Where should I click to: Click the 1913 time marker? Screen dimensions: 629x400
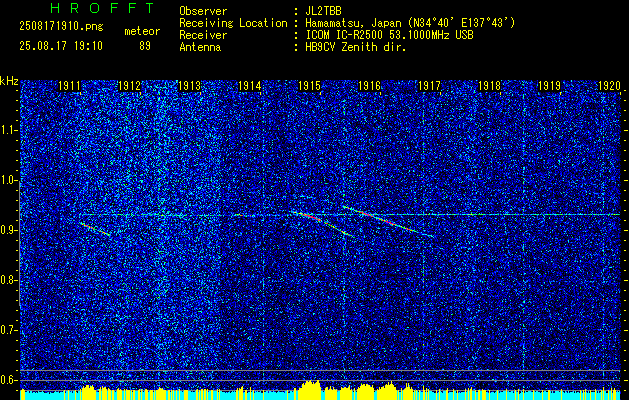pos(189,85)
